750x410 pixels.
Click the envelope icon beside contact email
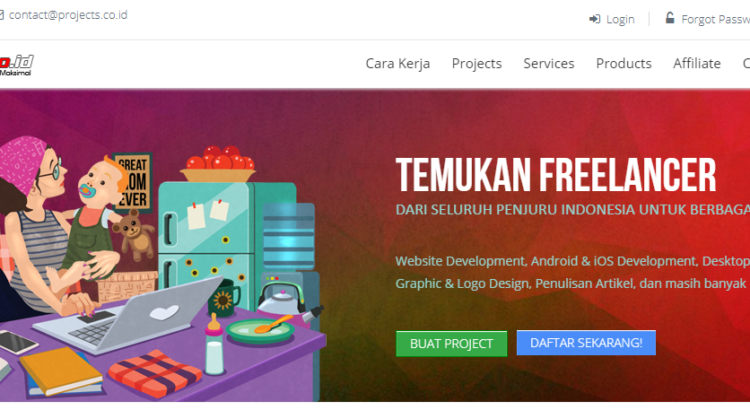click(1, 15)
